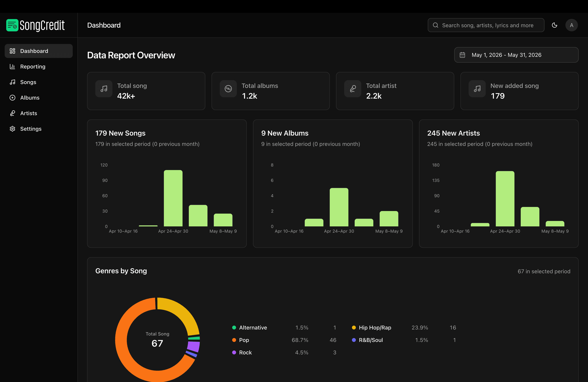Image resolution: width=588 pixels, height=382 pixels.
Task: Click the Pop 68.7% value
Action: click(300, 340)
